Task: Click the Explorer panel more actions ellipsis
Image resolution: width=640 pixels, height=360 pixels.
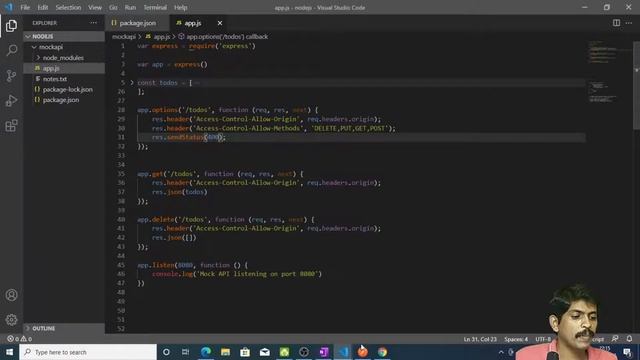Action: tap(94, 23)
